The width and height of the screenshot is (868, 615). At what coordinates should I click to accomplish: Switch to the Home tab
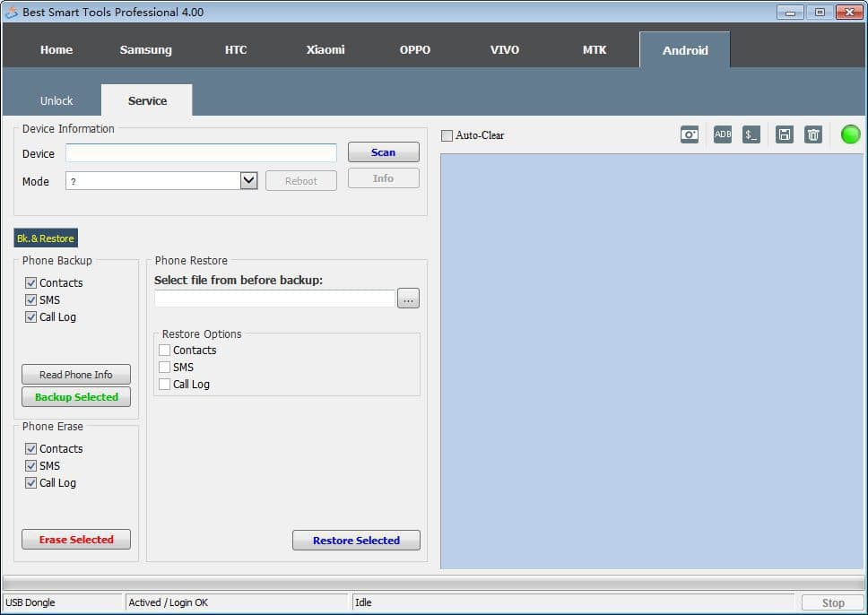point(56,50)
